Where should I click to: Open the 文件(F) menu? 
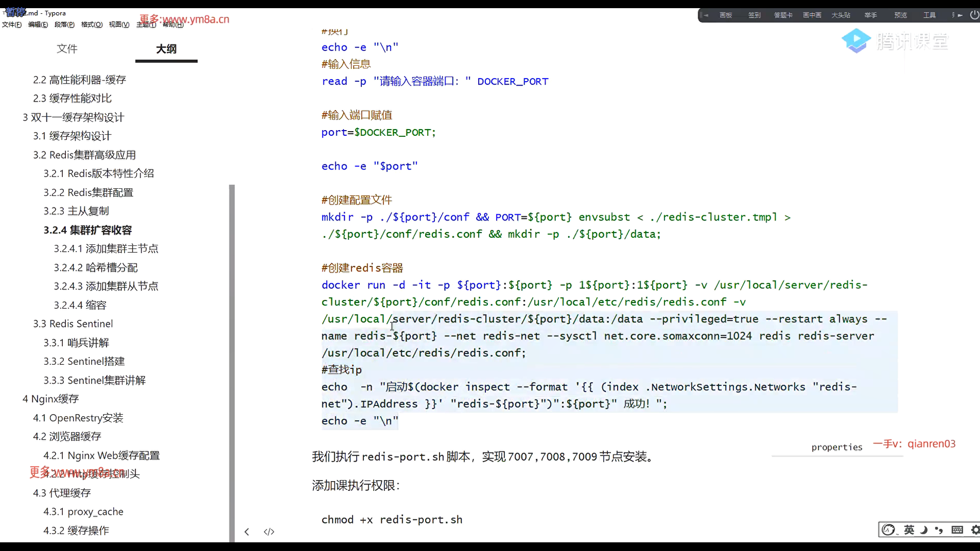point(12,24)
